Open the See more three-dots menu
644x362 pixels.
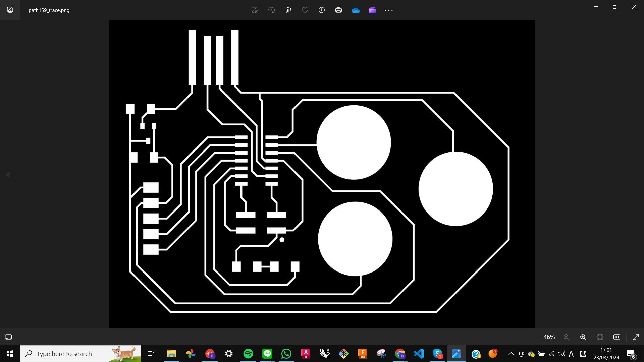(389, 10)
